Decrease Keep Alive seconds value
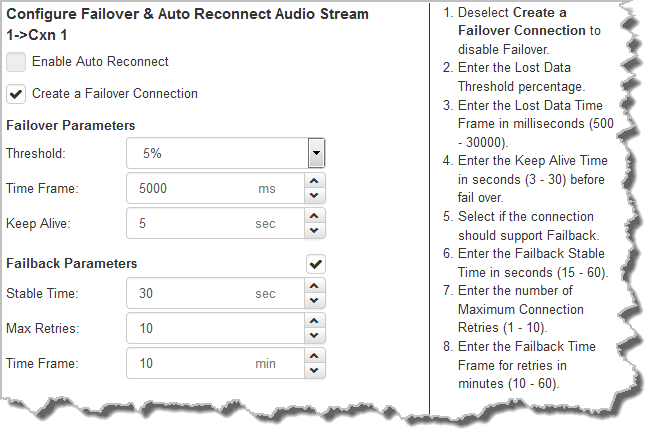This screenshot has height=441, width=662. [316, 230]
